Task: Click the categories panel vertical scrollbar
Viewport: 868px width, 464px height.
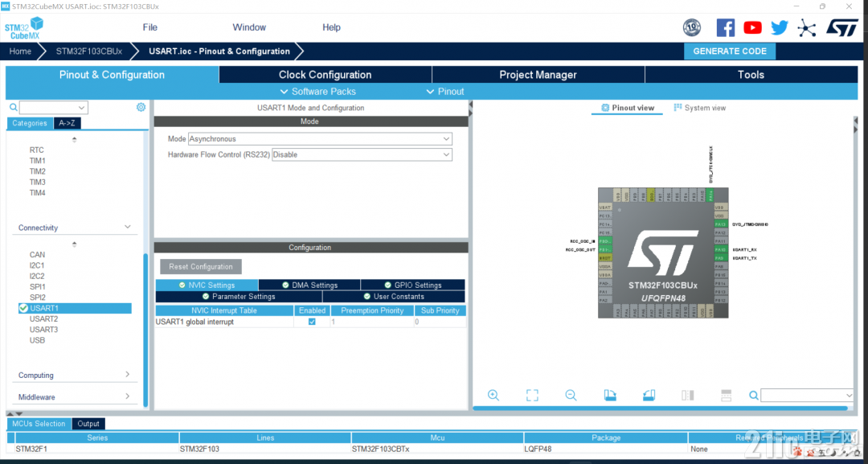Action: click(145, 330)
